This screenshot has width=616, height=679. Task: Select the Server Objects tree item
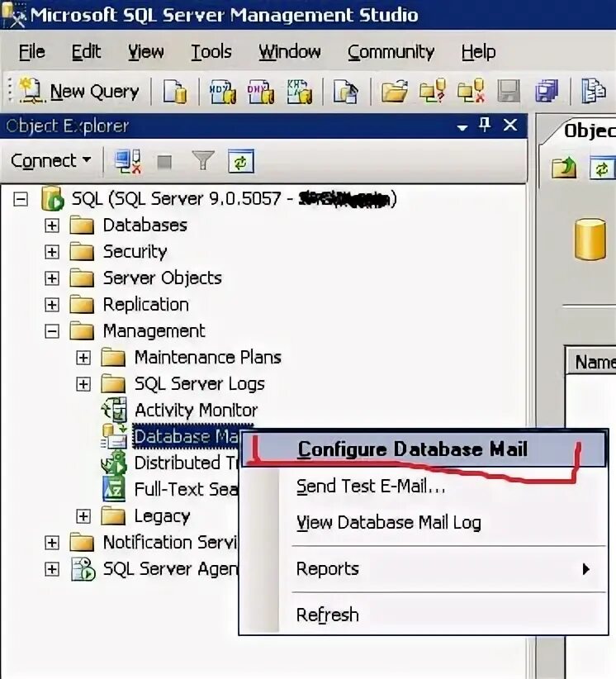(163, 278)
